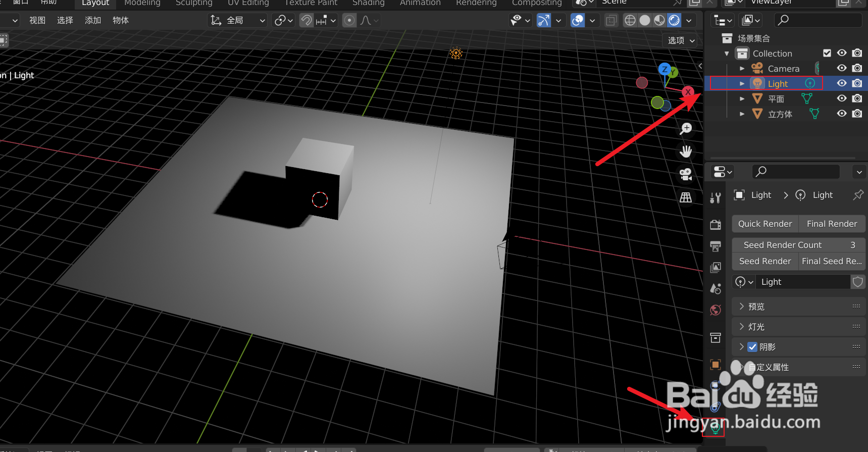The width and height of the screenshot is (868, 452).
Task: Browse light data via the datablock dropdown
Action: (744, 282)
